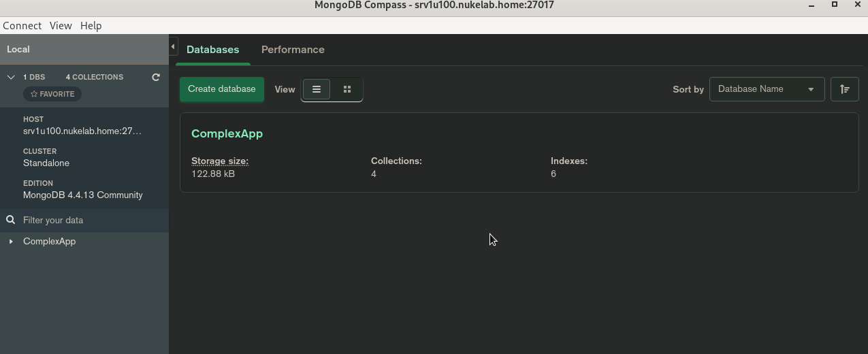
Task: Toggle the sort direction button
Action: coord(844,89)
